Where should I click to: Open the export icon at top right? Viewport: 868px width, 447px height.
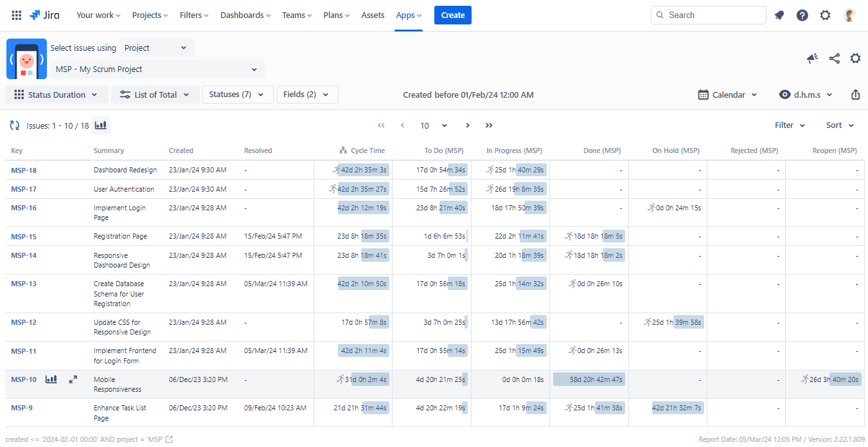(x=855, y=95)
